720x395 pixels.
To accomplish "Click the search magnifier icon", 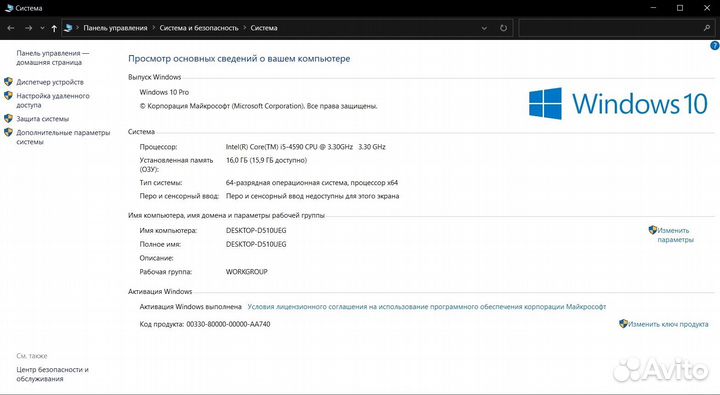I will pyautogui.click(x=707, y=28).
